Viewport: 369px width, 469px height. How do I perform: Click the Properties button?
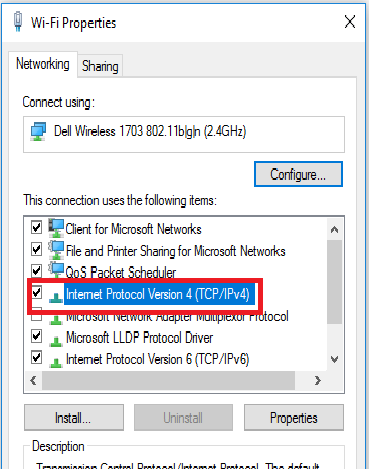(x=294, y=418)
